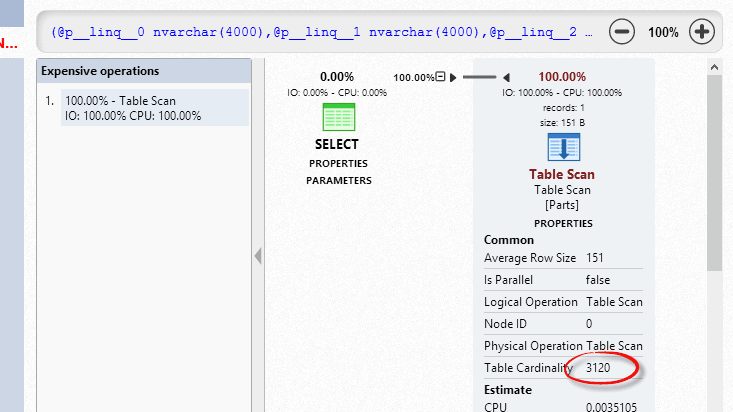Click the Average Row Size value 151

click(x=595, y=258)
